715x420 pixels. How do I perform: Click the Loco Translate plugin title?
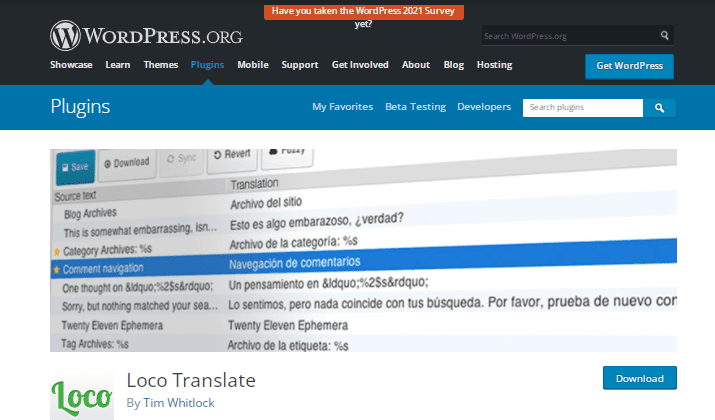tap(191, 380)
